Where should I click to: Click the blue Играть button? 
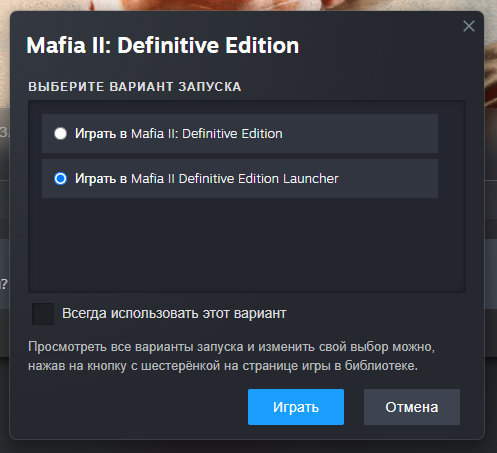coord(296,407)
